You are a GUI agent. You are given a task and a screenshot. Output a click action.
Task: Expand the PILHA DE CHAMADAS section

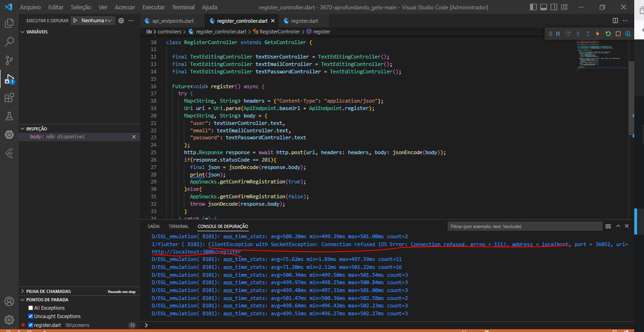[x=48, y=291]
